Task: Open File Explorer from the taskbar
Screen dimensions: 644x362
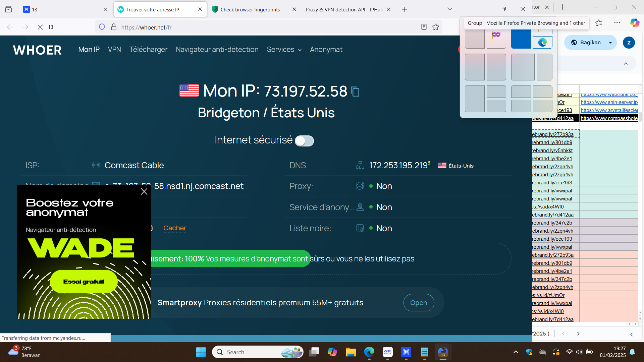Action: (351, 352)
